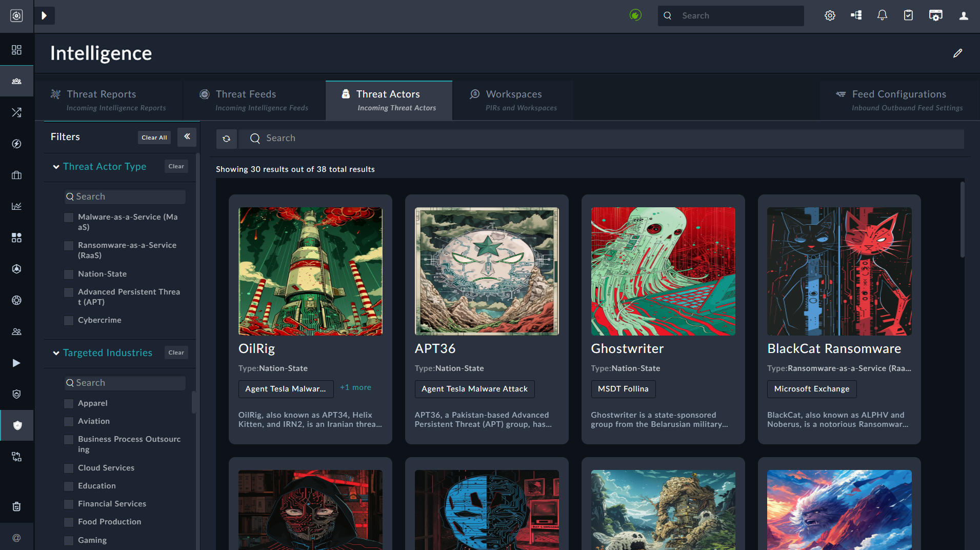Open the OilRig card thumbnail
The width and height of the screenshot is (980, 550).
[310, 271]
